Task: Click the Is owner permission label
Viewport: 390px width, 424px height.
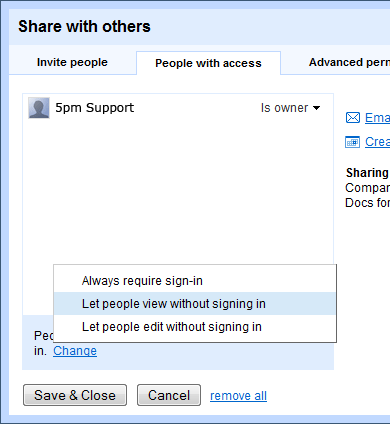Action: point(284,108)
